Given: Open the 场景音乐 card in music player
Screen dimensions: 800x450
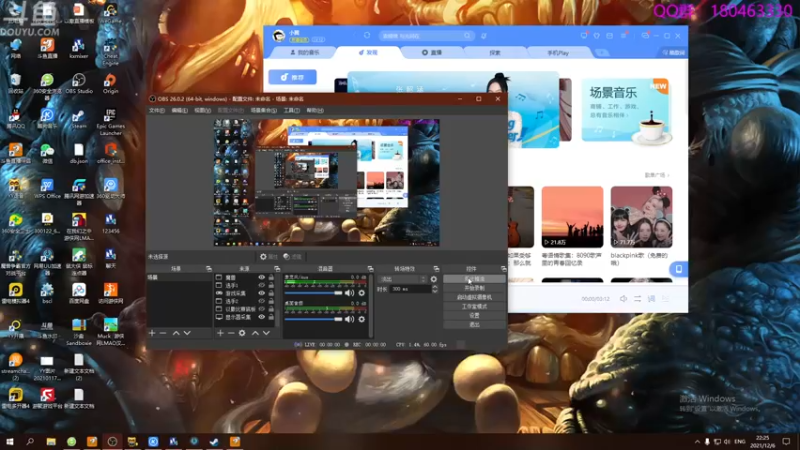Looking at the screenshot, I should coord(625,110).
